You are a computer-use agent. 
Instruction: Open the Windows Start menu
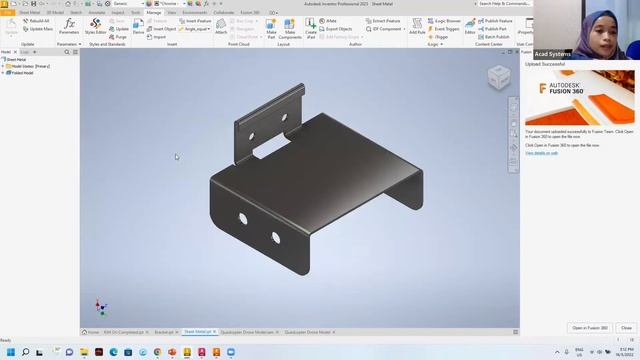click(x=11, y=352)
